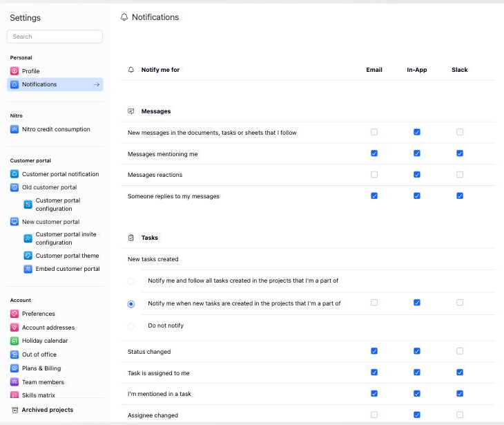504x425 pixels.
Task: Enable Slack for Status changed
Action: (x=460, y=351)
